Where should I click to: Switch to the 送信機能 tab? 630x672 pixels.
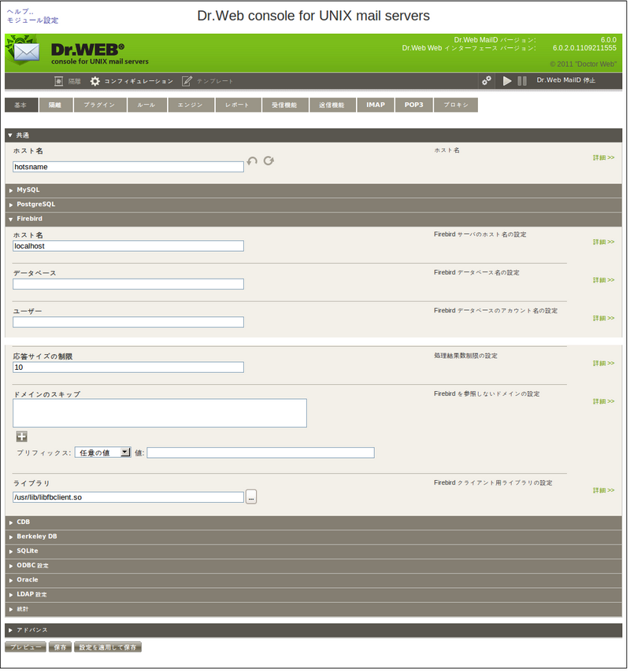pos(334,105)
